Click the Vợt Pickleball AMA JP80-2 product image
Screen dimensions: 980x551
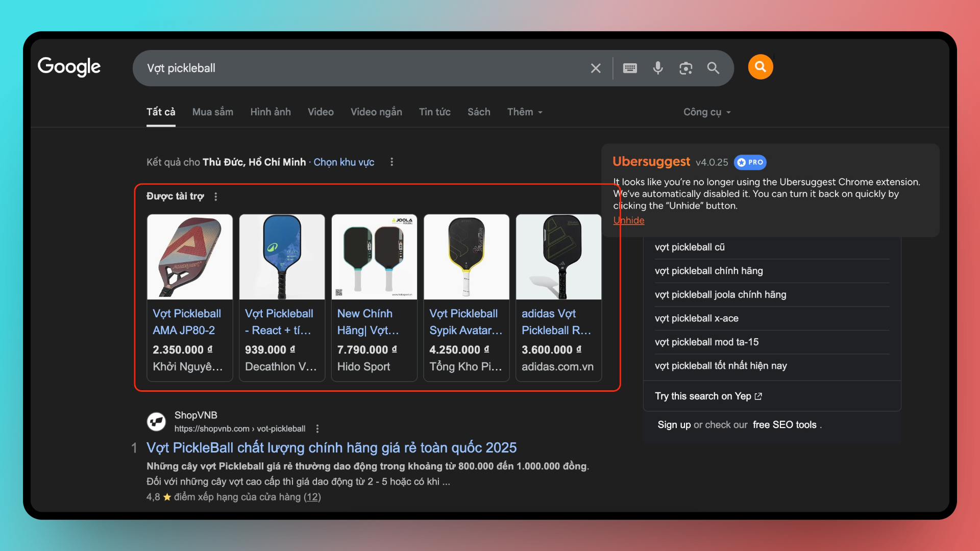[x=190, y=257]
